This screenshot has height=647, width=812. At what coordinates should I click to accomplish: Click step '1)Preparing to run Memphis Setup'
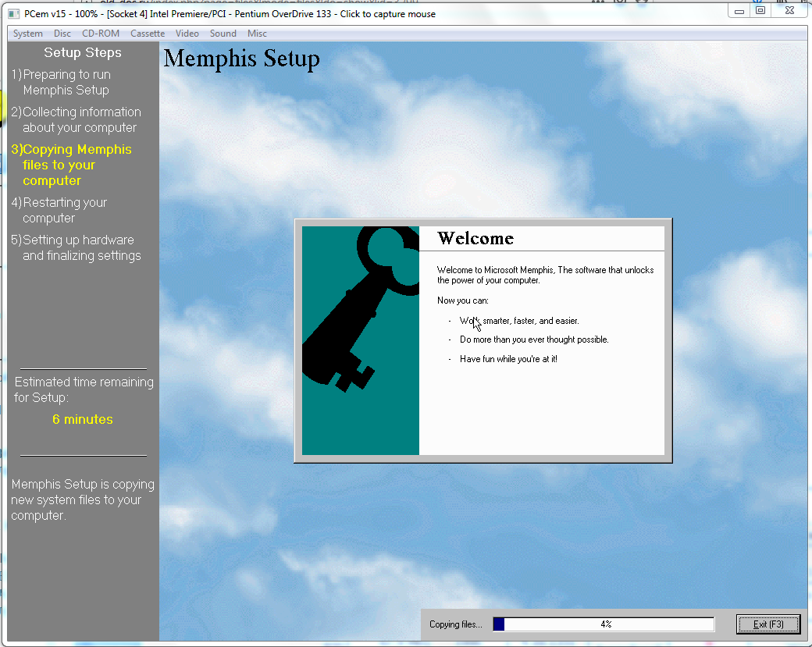pos(61,82)
